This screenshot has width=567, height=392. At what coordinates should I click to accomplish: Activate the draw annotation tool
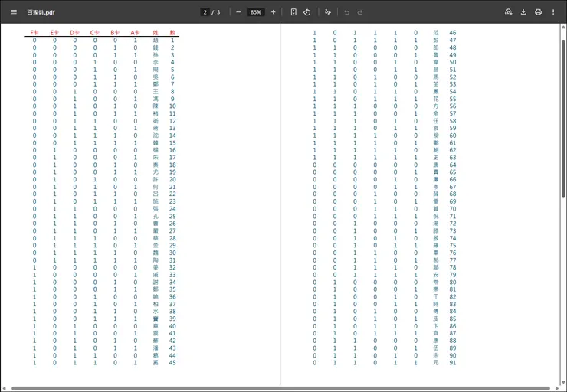[x=328, y=12]
